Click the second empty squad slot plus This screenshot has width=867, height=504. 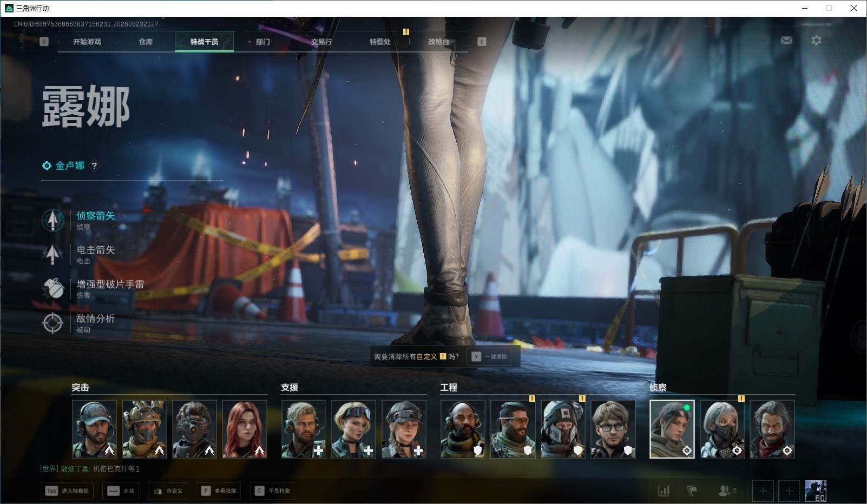coord(789,491)
